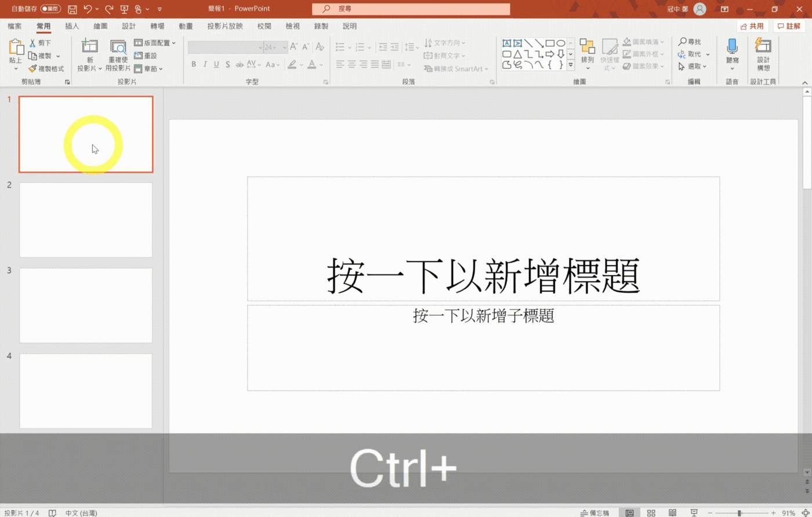Collapse the ribbon with the chevron
The width and height of the screenshot is (812, 517).
[x=805, y=82]
